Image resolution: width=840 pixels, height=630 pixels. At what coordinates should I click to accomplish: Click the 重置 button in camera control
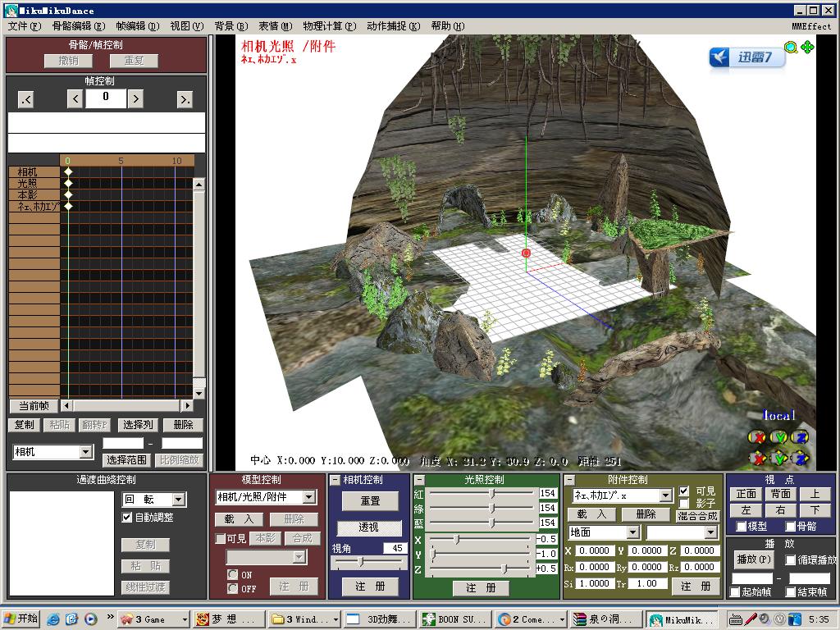370,501
